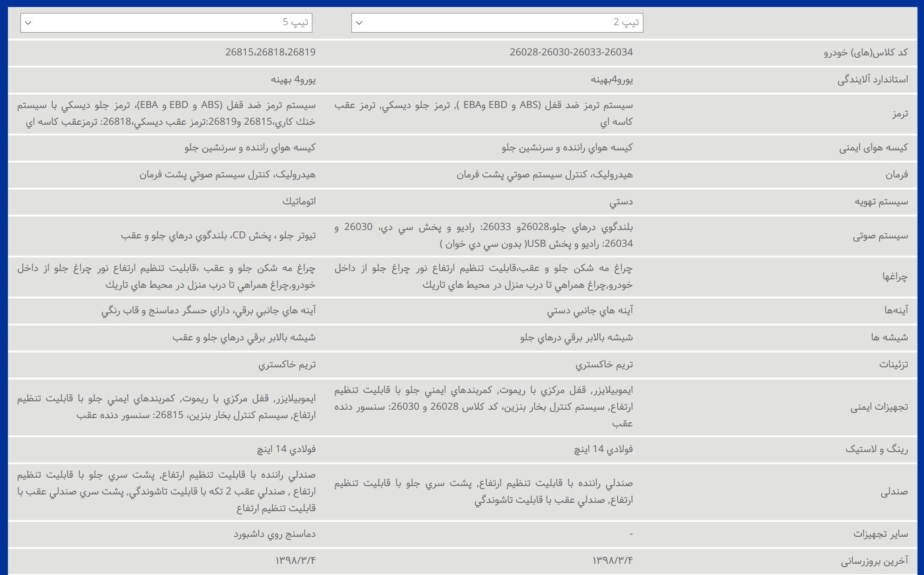924x575 pixels.
Task: Click شيشه بالابر برقي درهاي جلو under تیپ 2
Action: (x=577, y=338)
